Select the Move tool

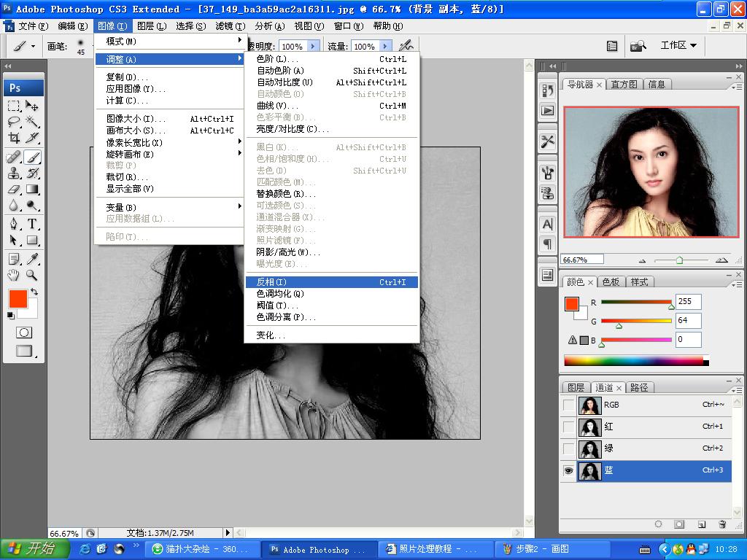32,106
